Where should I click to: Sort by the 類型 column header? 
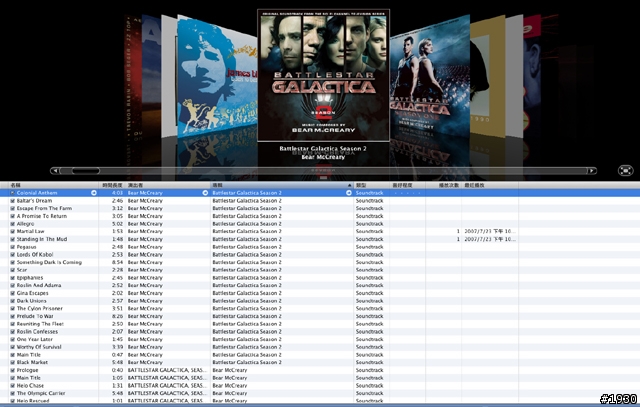click(371, 185)
